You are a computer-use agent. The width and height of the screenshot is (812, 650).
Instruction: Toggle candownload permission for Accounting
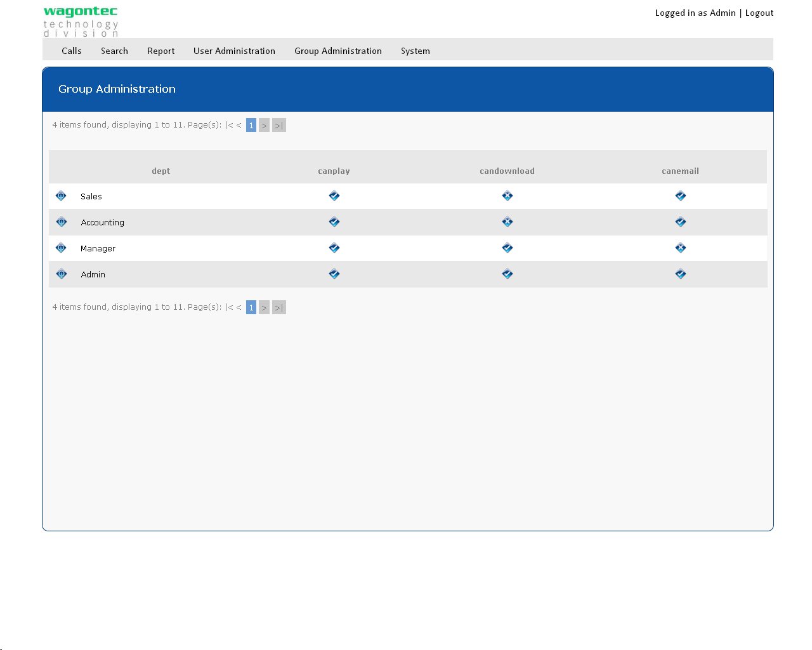(x=507, y=222)
